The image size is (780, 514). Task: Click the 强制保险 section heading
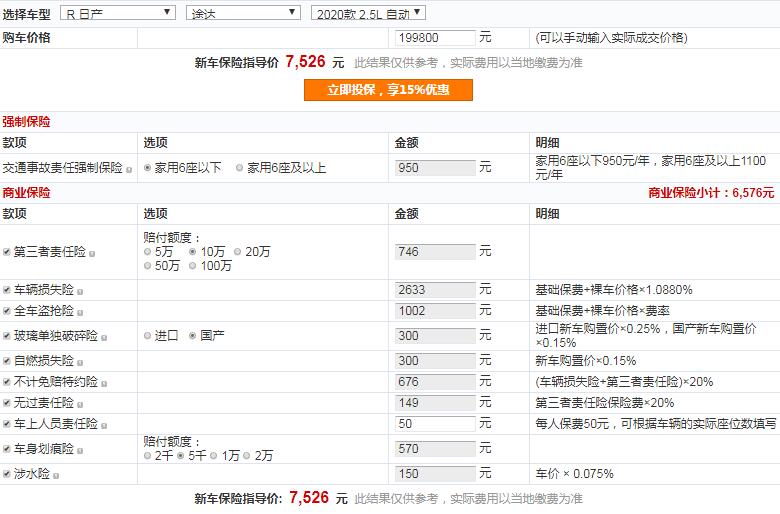(26, 122)
